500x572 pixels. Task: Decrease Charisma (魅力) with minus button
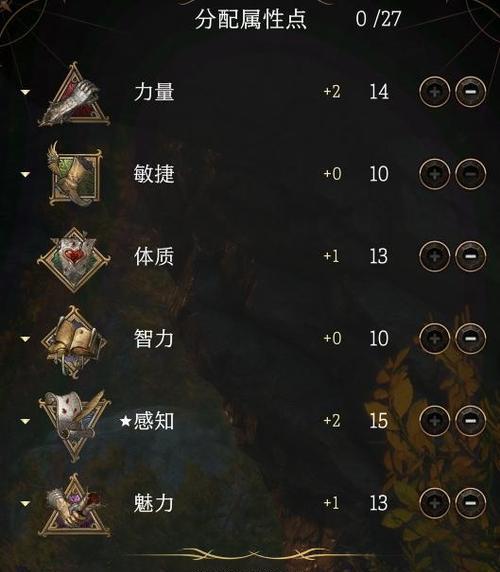point(470,503)
